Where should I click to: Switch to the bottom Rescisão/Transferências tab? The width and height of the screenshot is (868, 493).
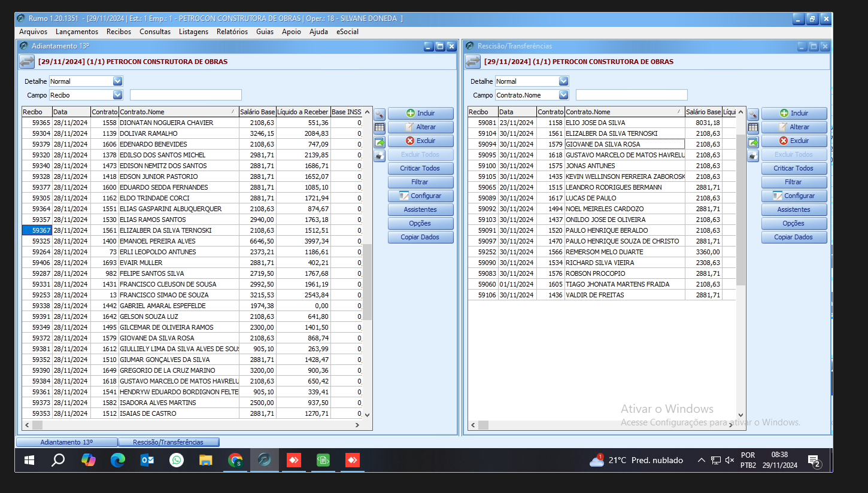click(x=168, y=442)
